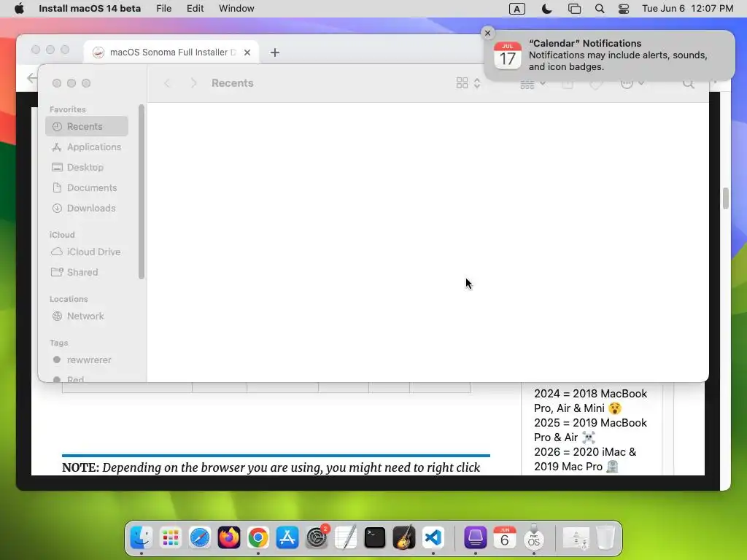Click the sidebar scrollbar in the file dialog
Viewport: 747px width, 560px height.
click(x=141, y=192)
